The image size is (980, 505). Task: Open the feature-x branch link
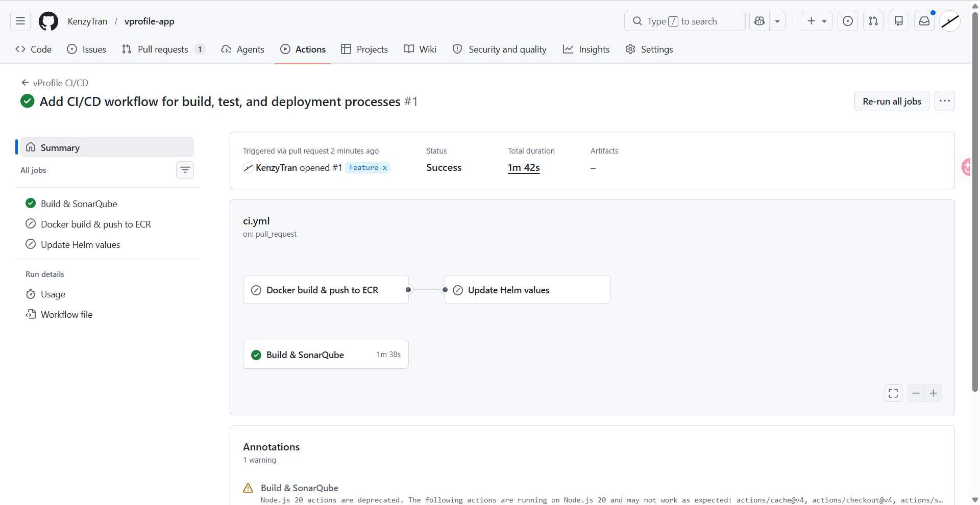click(368, 167)
